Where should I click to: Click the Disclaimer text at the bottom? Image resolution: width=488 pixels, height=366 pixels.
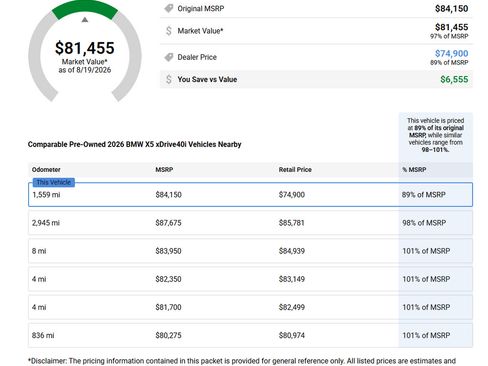click(242, 361)
